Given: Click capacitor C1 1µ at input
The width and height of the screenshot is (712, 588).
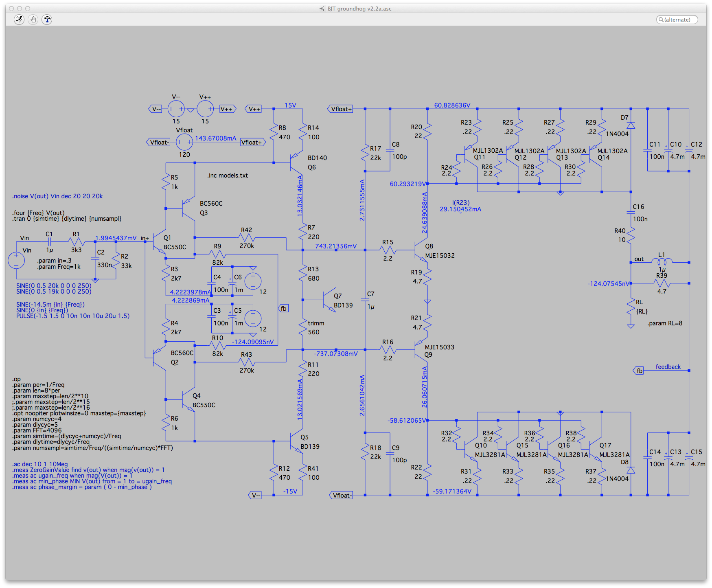Looking at the screenshot, I should coord(49,242).
